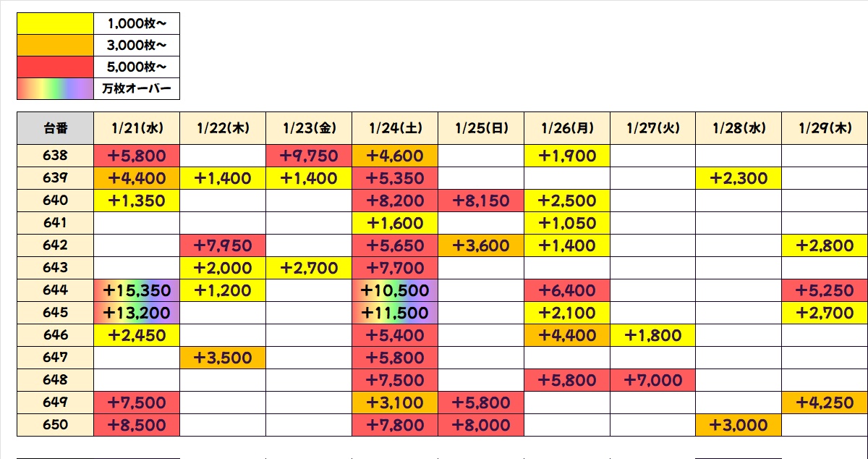Select the 1/24(土) column header
Screen dimensions: 868x459
[x=395, y=128]
